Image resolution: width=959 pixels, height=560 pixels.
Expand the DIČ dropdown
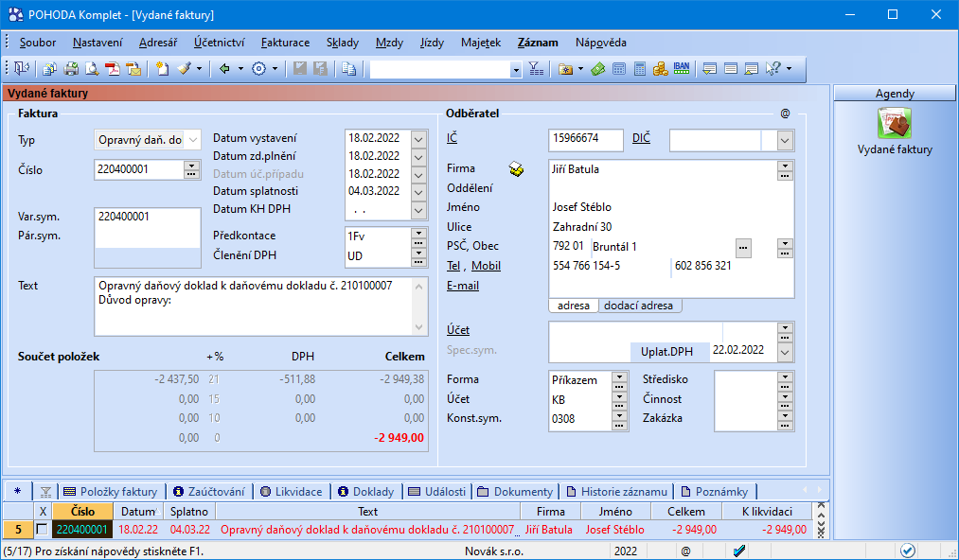click(x=785, y=140)
